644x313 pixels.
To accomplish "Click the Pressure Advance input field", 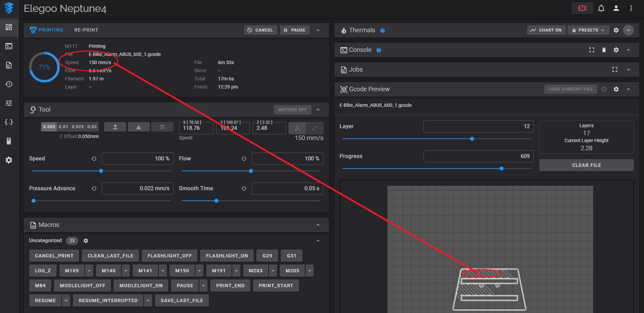I will coord(138,189).
